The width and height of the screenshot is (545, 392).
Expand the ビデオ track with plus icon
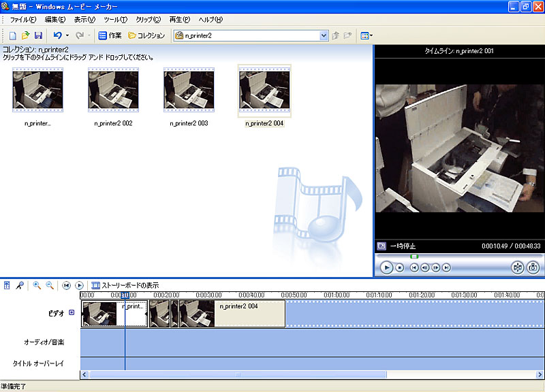pos(72,313)
